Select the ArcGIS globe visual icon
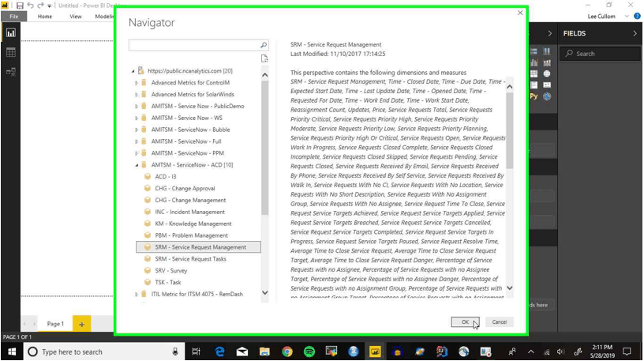 547,96
